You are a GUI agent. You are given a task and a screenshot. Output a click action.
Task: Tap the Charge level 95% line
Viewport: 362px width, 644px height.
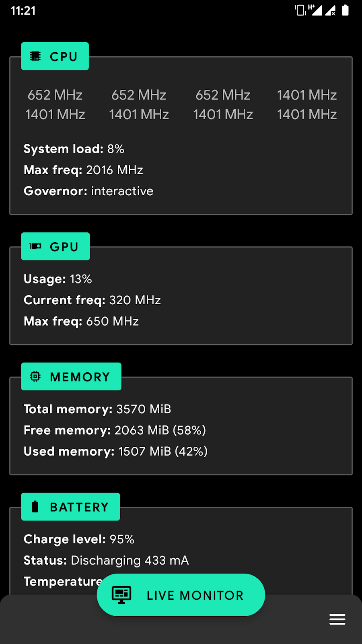click(79, 539)
